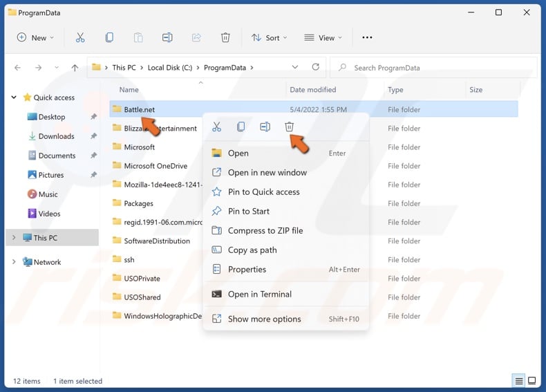Click the pin icon beside Downloads
Image resolution: width=546 pixels, height=392 pixels.
(x=93, y=136)
